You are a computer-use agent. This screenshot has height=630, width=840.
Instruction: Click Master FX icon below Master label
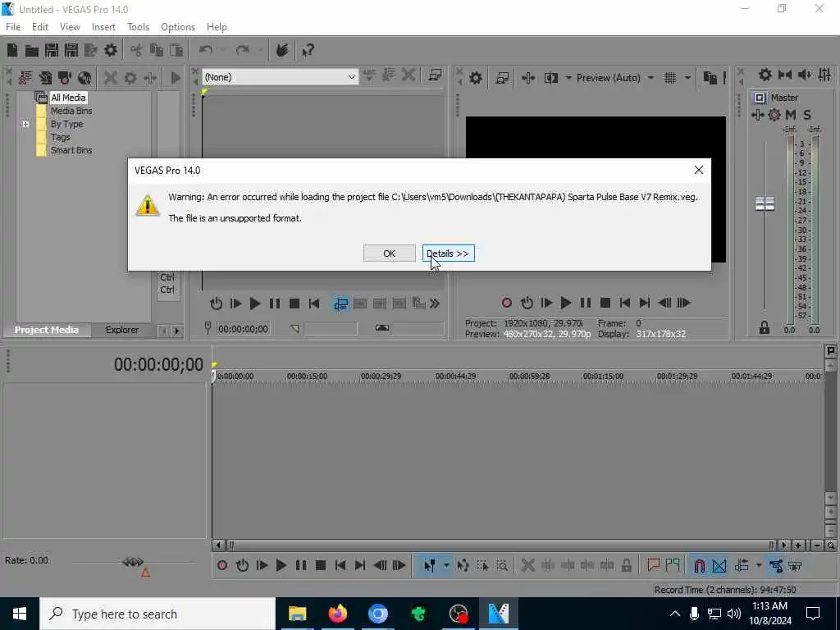tap(757, 115)
